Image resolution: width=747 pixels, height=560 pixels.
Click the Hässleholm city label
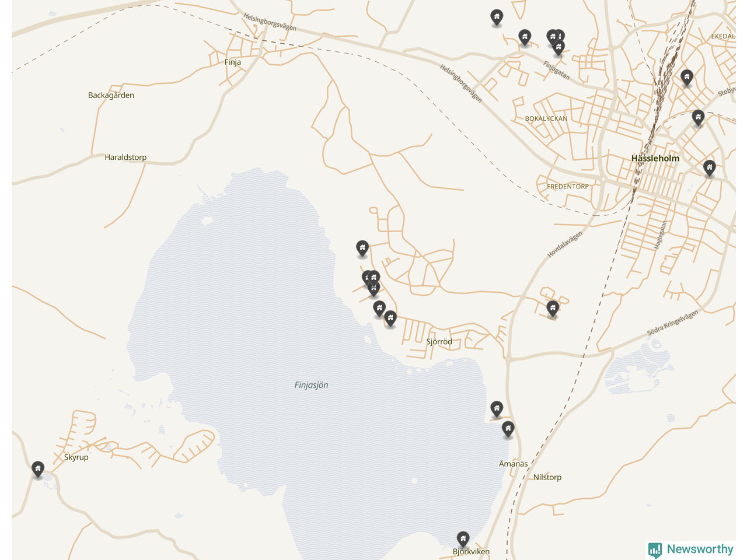pyautogui.click(x=655, y=158)
